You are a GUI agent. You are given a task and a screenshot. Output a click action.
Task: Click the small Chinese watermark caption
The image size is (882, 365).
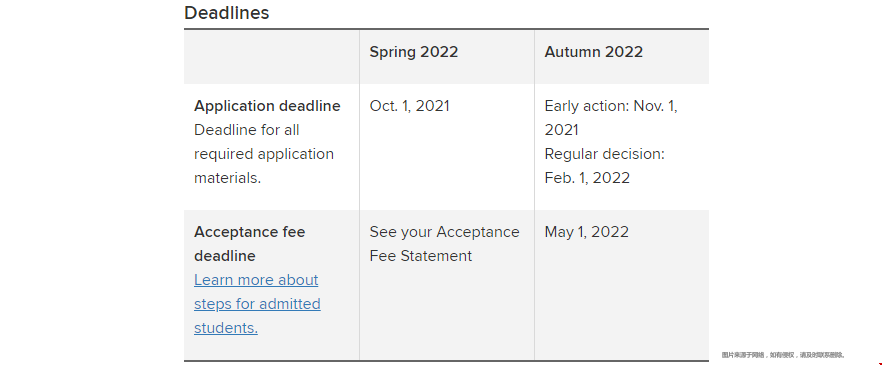783,355
